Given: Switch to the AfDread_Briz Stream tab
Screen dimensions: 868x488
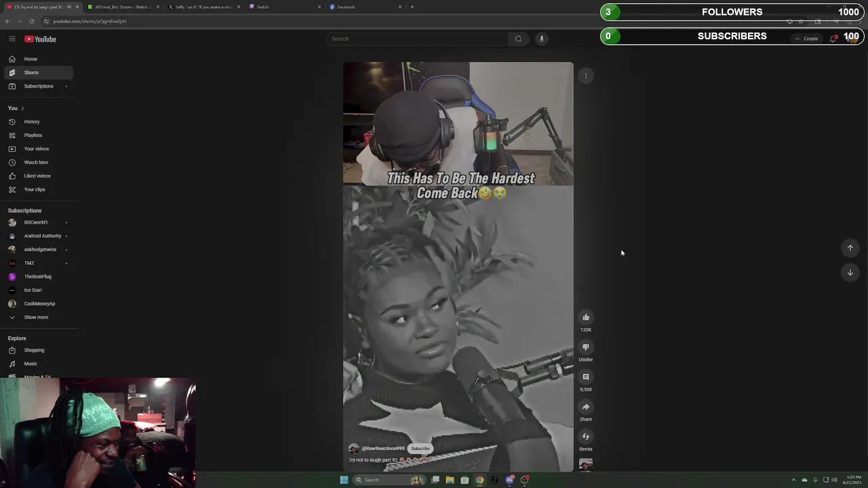Looking at the screenshot, I should pos(123,7).
